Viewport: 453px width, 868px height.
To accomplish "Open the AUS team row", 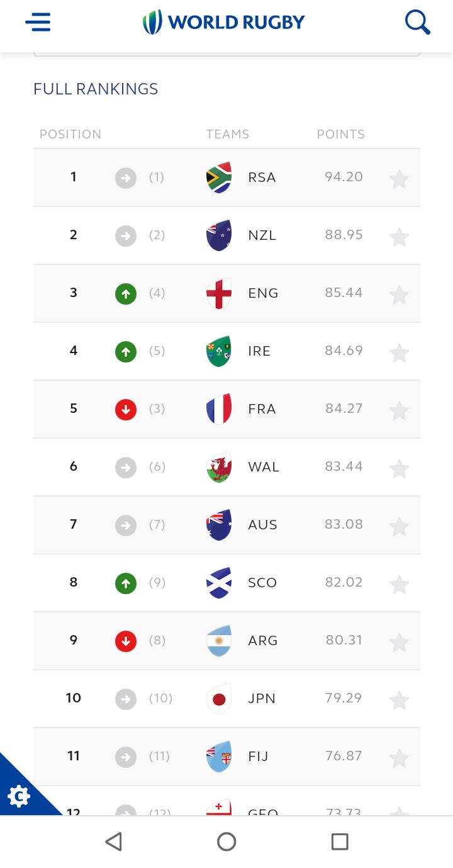I will 226,525.
